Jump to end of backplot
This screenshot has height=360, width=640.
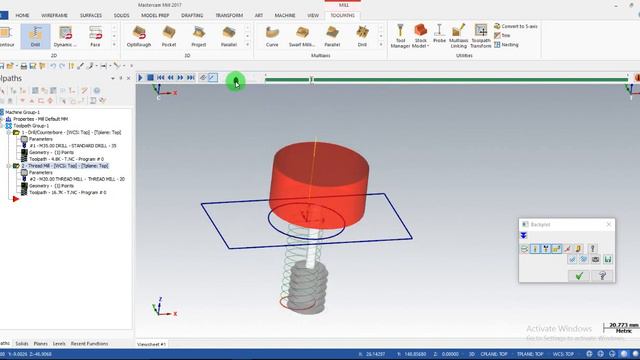[191, 78]
